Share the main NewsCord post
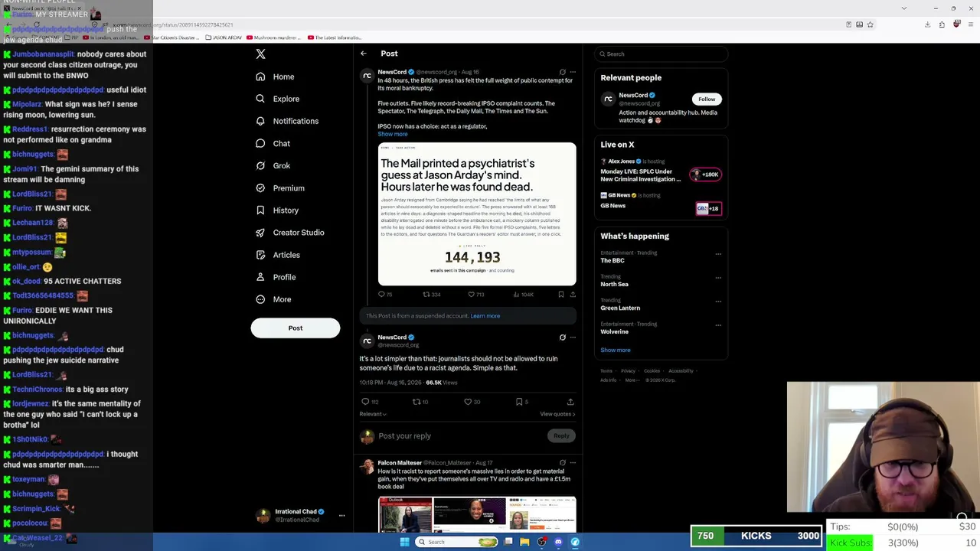 570,402
